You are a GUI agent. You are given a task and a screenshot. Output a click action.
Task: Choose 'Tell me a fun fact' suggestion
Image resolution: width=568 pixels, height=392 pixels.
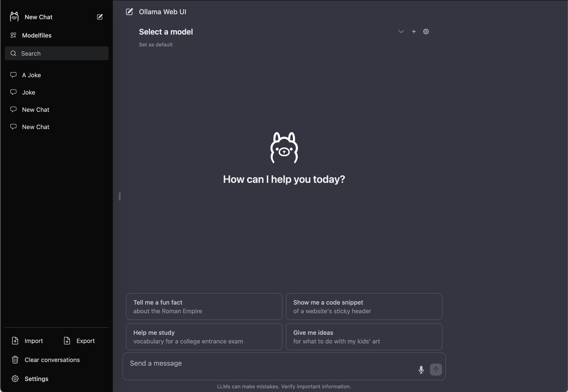pos(204,307)
